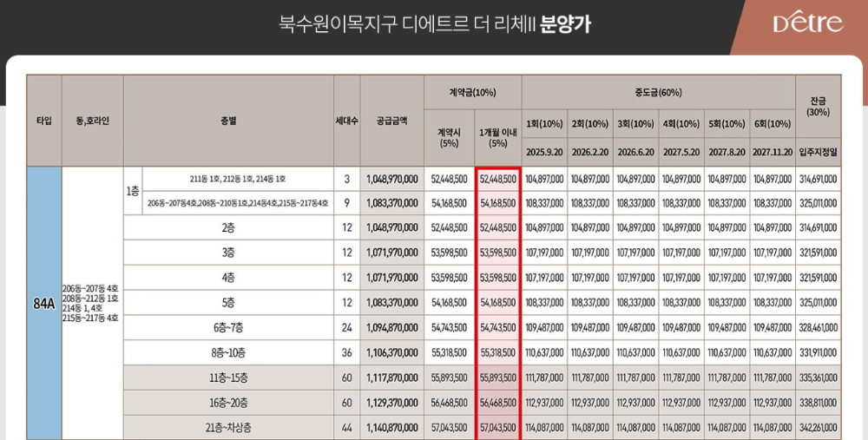868x440 pixels.
Task: Click supply price 1,117,870,000
Action: pyautogui.click(x=392, y=378)
